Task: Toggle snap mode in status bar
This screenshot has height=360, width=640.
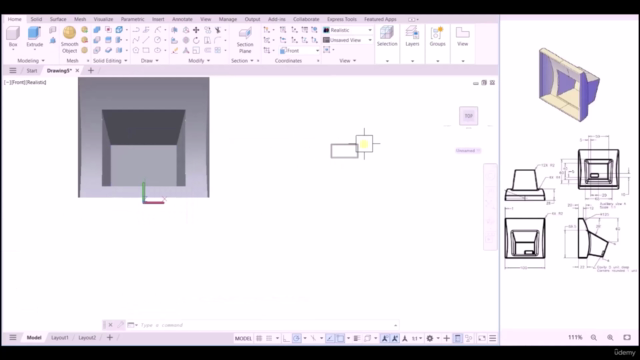Action: 269,338
